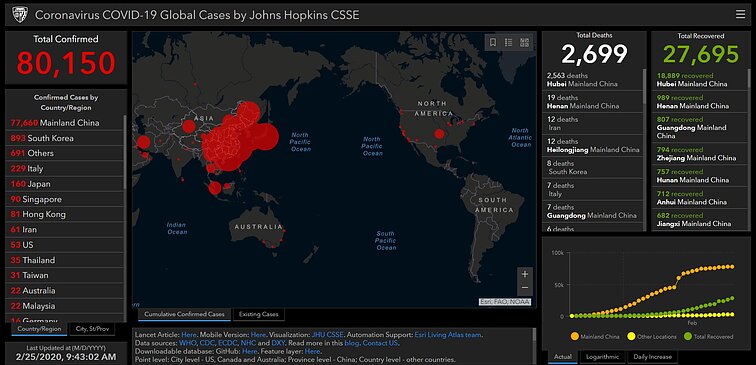This screenshot has width=756, height=365.
Task: Select 160 Japan row
Action: click(x=65, y=184)
